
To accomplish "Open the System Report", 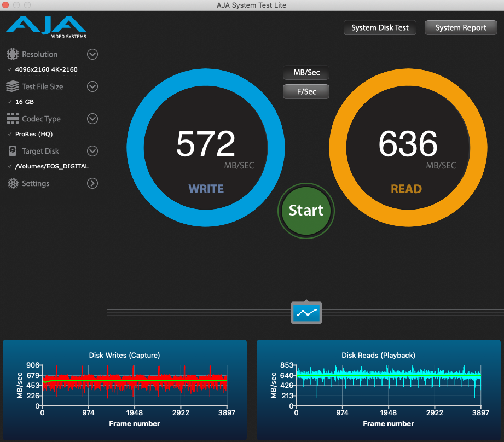I will point(461,28).
